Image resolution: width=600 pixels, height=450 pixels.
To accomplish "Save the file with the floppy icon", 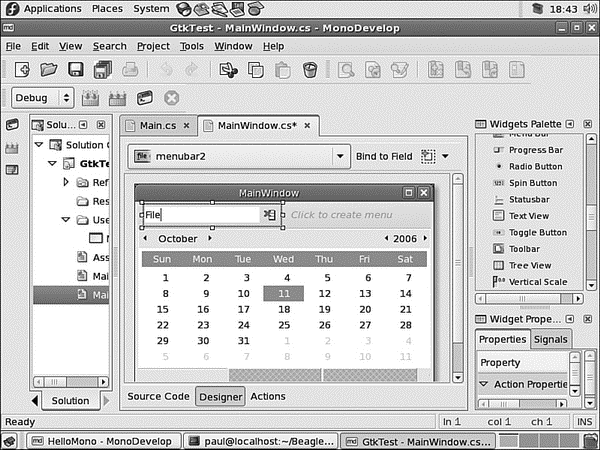I will [x=75, y=70].
